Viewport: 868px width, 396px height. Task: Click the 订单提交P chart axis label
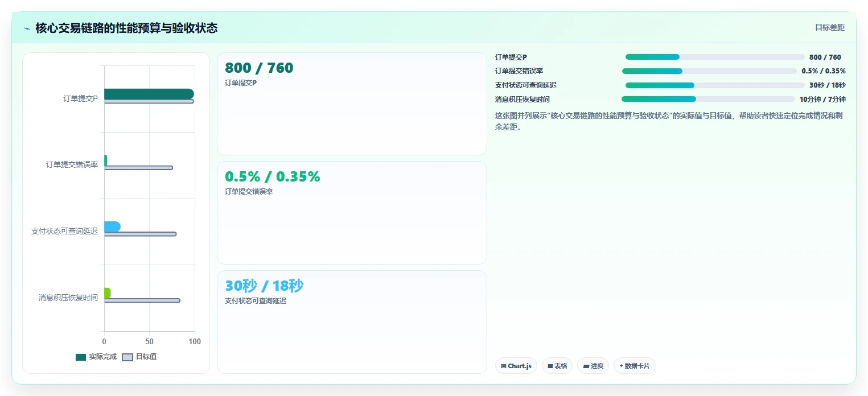pyautogui.click(x=80, y=98)
